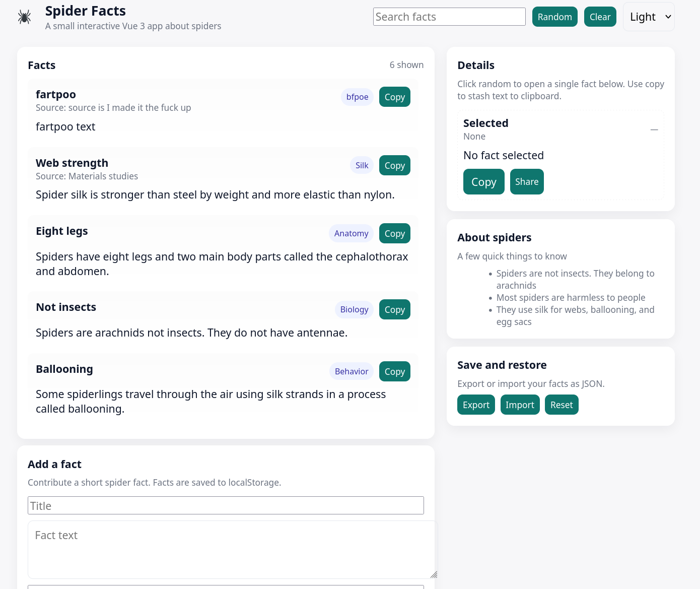Click the '6 shown' counter
Viewport: 700px width, 589px height.
click(406, 64)
